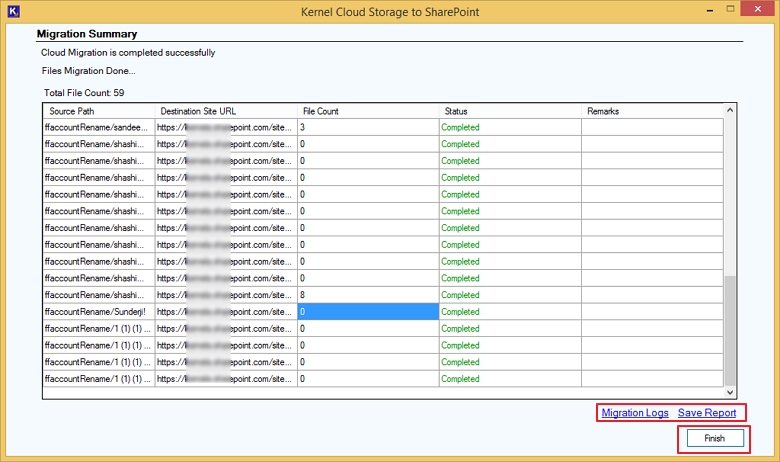Click source path in row with file count 8
Image resolution: width=780 pixels, height=462 pixels.
coord(99,295)
